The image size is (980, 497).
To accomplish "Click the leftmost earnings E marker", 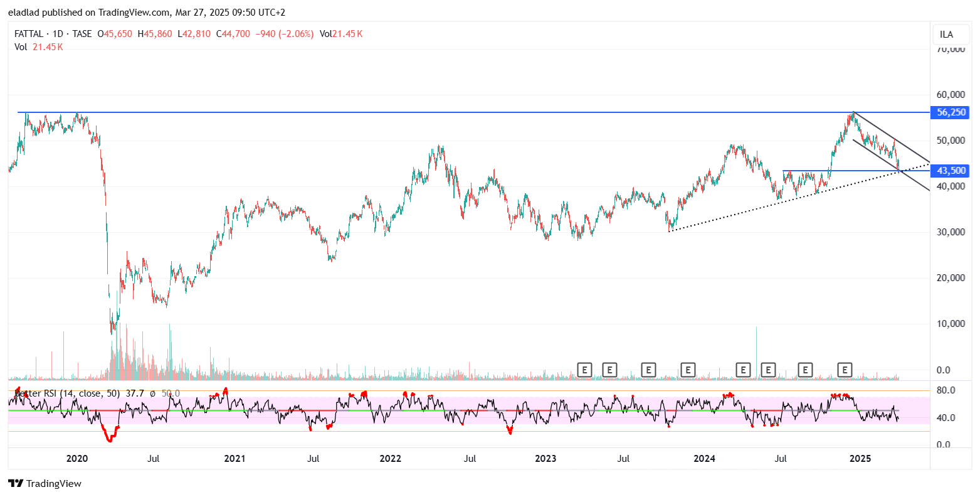I will [x=584, y=370].
